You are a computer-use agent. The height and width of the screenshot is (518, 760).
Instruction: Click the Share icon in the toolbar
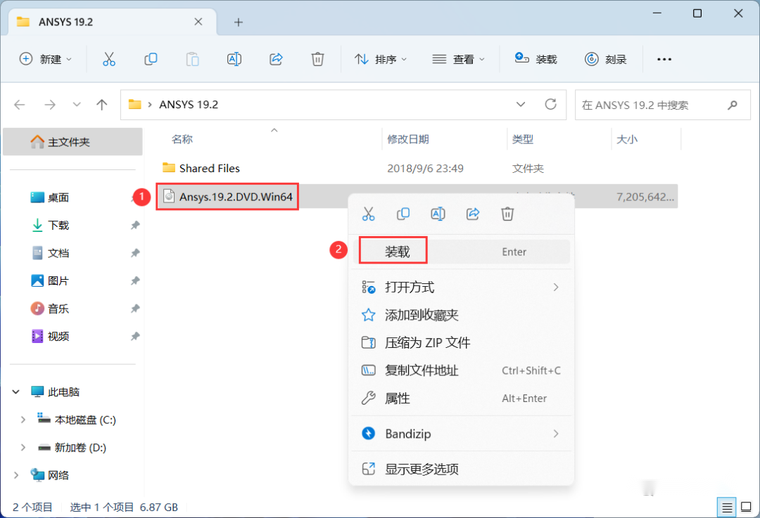pos(276,59)
